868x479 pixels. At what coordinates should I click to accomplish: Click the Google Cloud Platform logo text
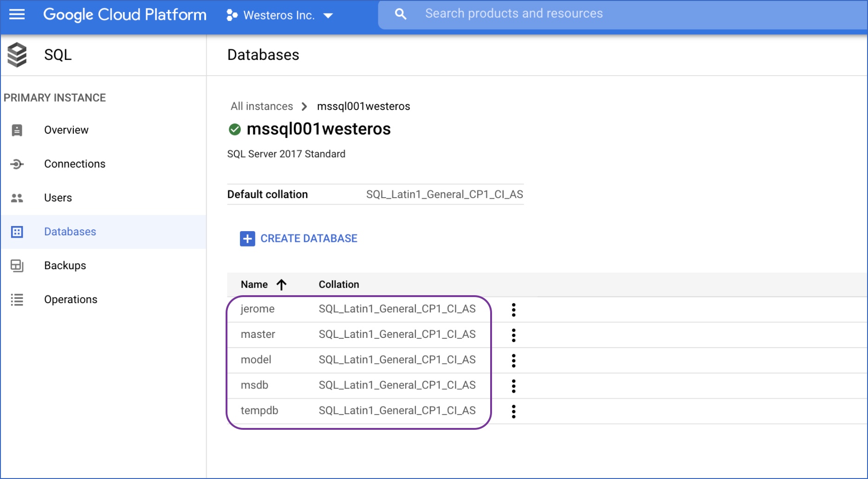125,15
